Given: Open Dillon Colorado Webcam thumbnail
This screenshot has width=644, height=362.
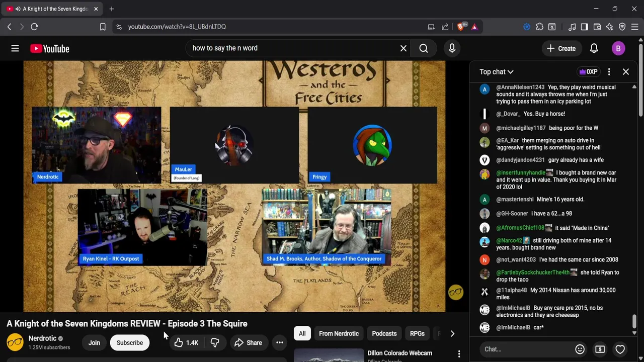Looking at the screenshot, I should [x=329, y=355].
